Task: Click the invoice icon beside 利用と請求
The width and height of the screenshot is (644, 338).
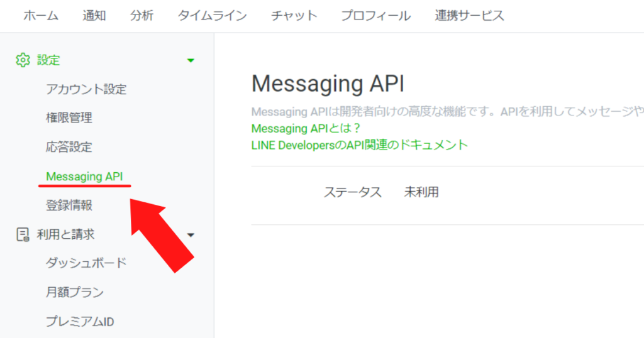Action: (x=23, y=234)
